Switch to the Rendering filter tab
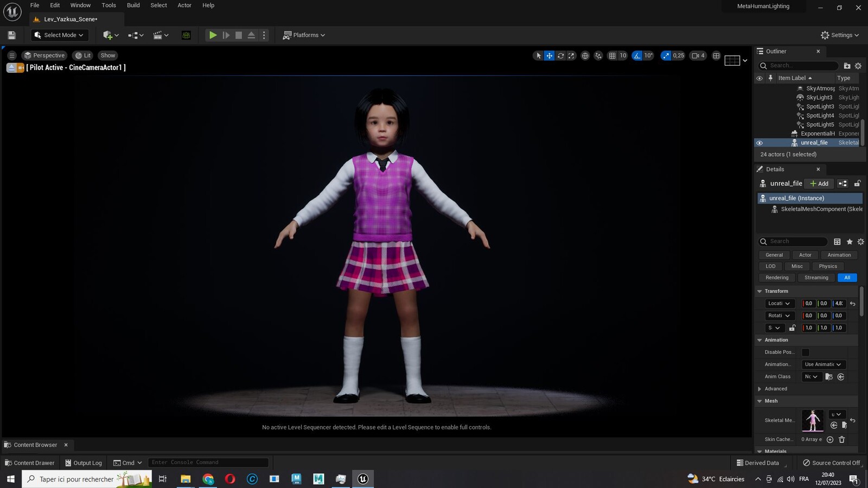 point(777,278)
